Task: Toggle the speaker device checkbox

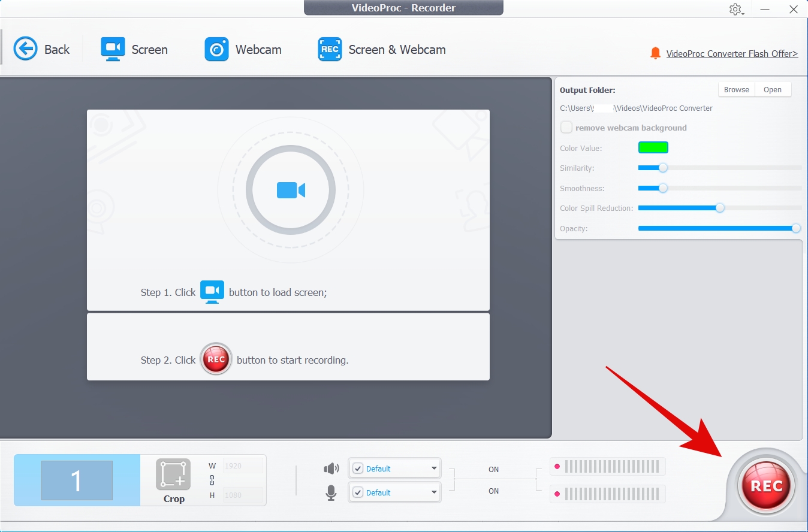Action: [357, 468]
